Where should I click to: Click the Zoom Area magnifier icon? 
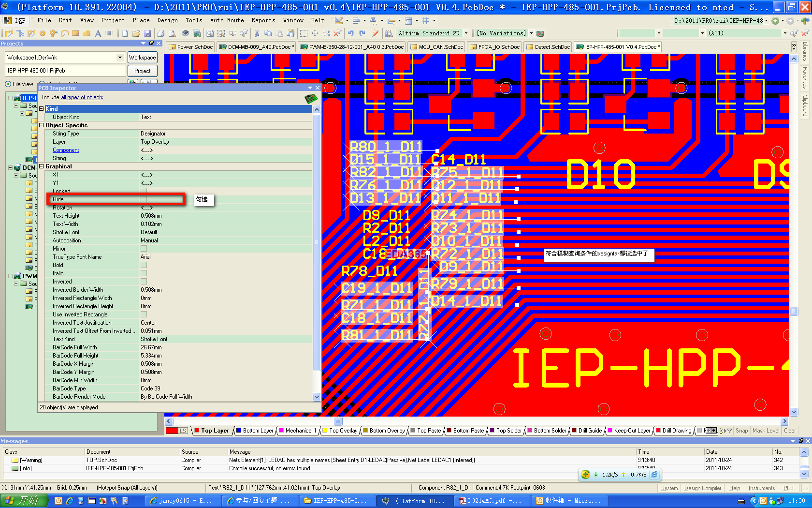tap(221, 33)
